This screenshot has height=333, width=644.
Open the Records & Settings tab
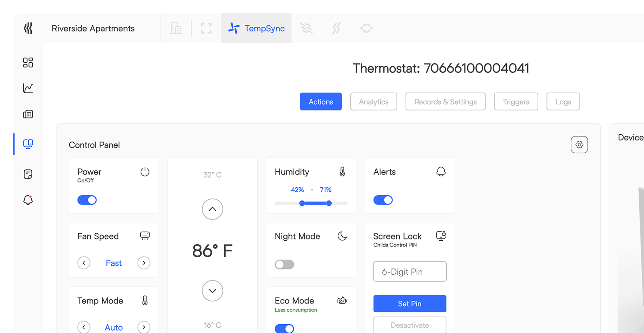446,102
